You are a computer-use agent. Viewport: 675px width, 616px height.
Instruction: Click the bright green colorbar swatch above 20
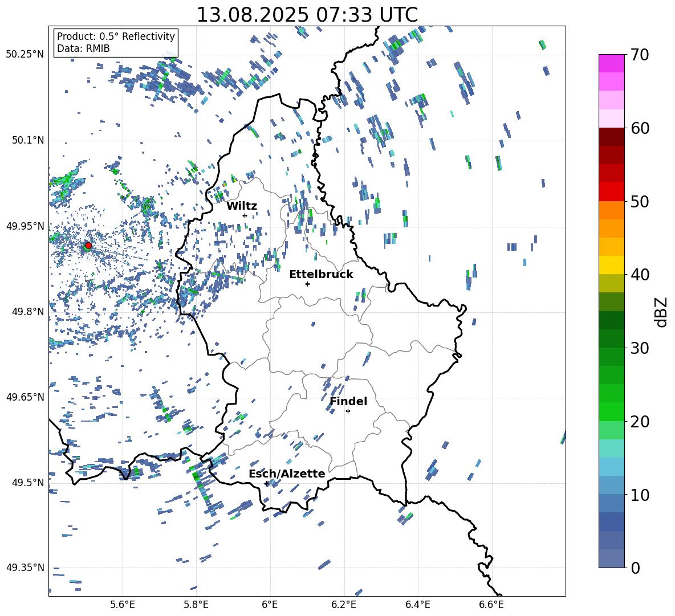coord(612,411)
